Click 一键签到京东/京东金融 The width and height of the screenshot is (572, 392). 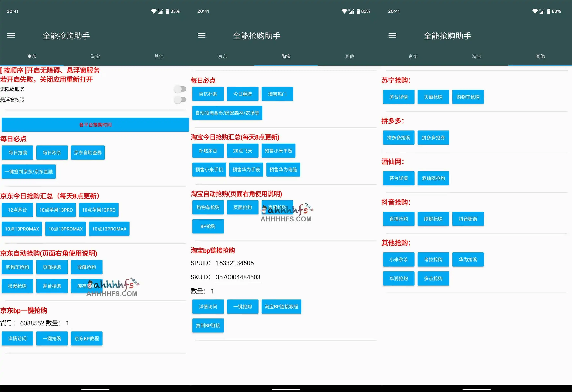[29, 172]
